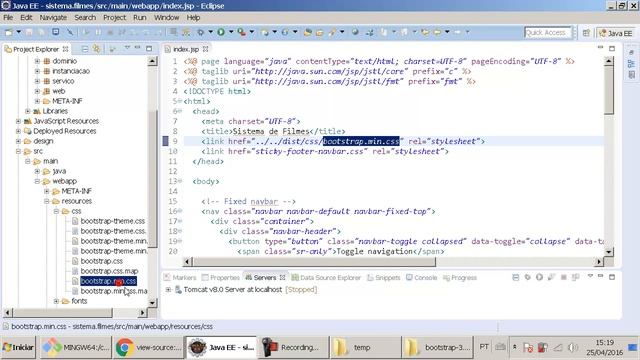Open the Search menu

85,18
